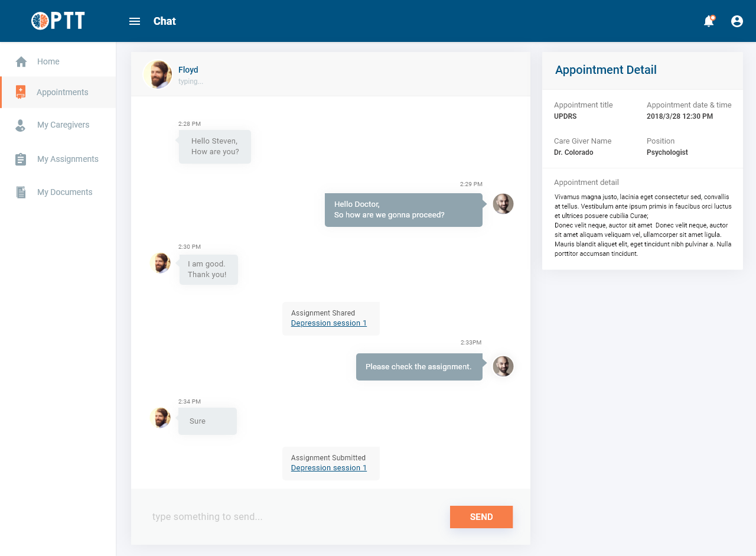
Task: Click the My Documents file icon
Action: pos(21,193)
